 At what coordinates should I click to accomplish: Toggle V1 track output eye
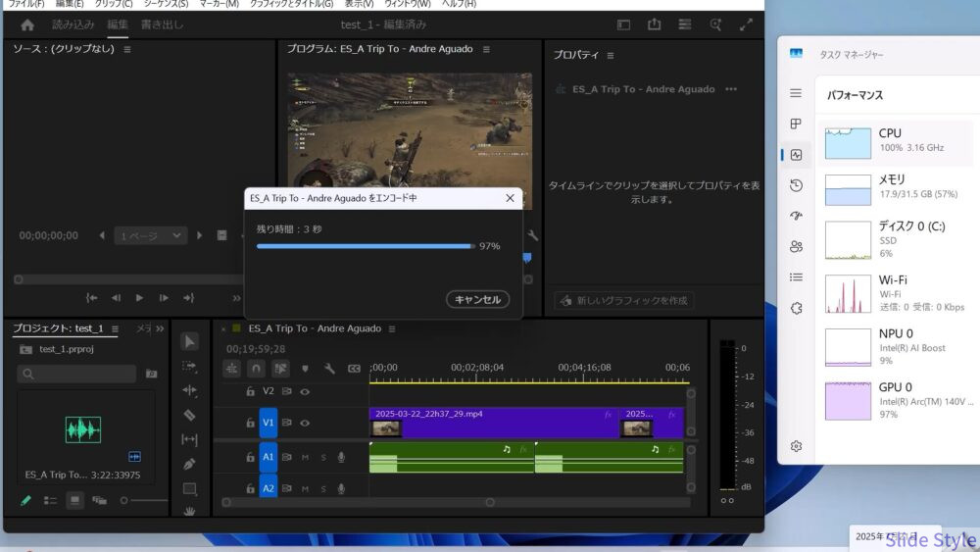coord(305,424)
